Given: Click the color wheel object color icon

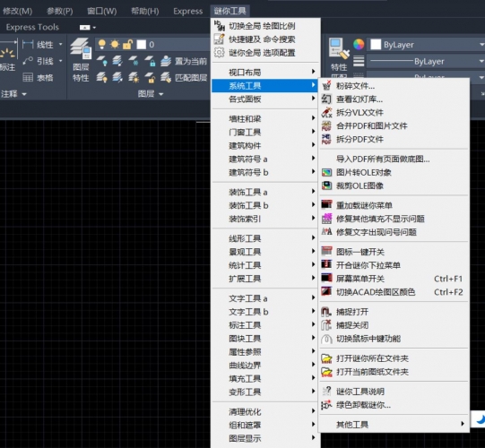Looking at the screenshot, I should click(x=359, y=45).
